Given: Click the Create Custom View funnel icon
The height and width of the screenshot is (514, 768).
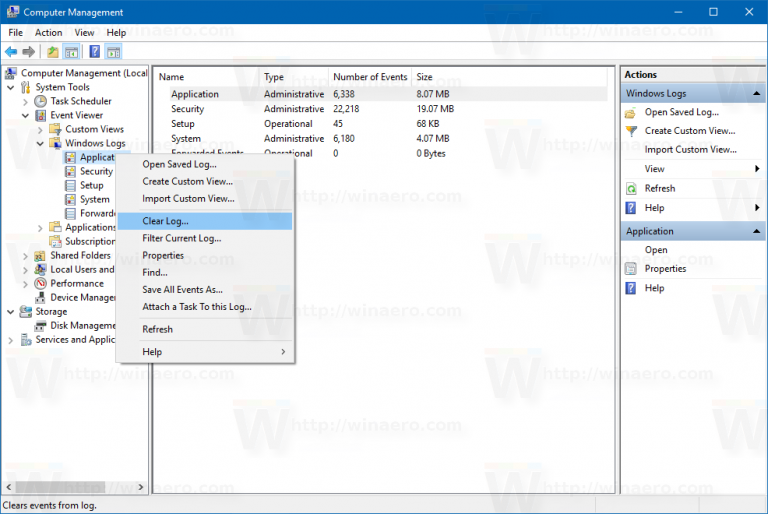Looking at the screenshot, I should pos(631,131).
